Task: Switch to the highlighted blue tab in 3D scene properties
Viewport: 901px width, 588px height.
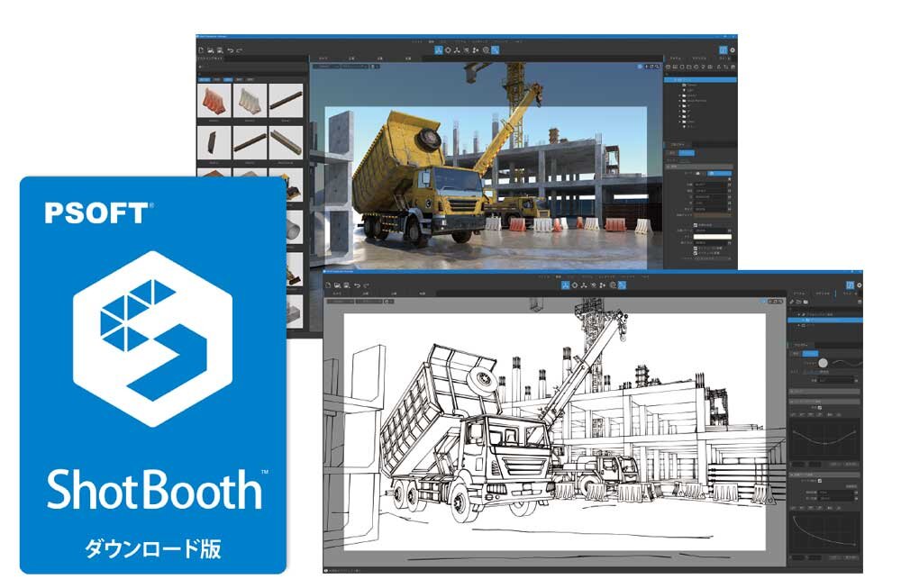Action: click(x=687, y=153)
